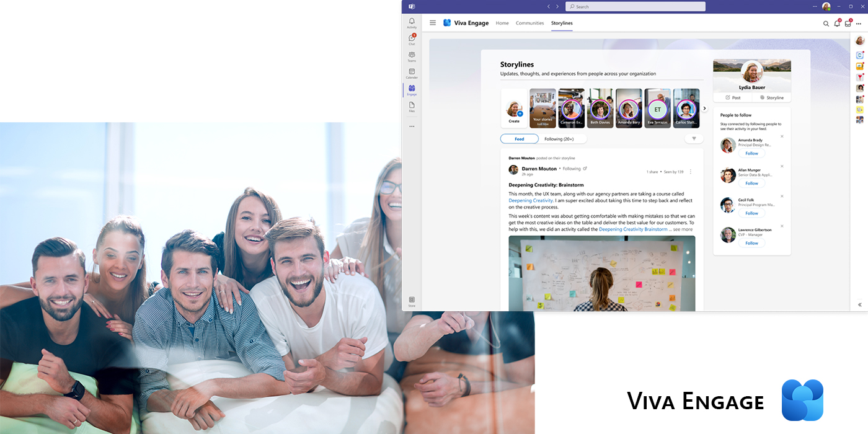Show next stories with carousel arrow
The image size is (868, 434).
[704, 108]
